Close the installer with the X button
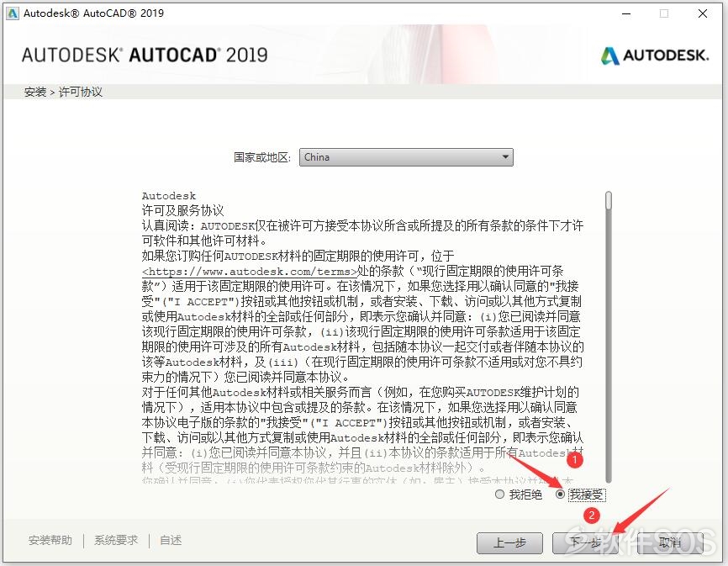 click(x=703, y=13)
